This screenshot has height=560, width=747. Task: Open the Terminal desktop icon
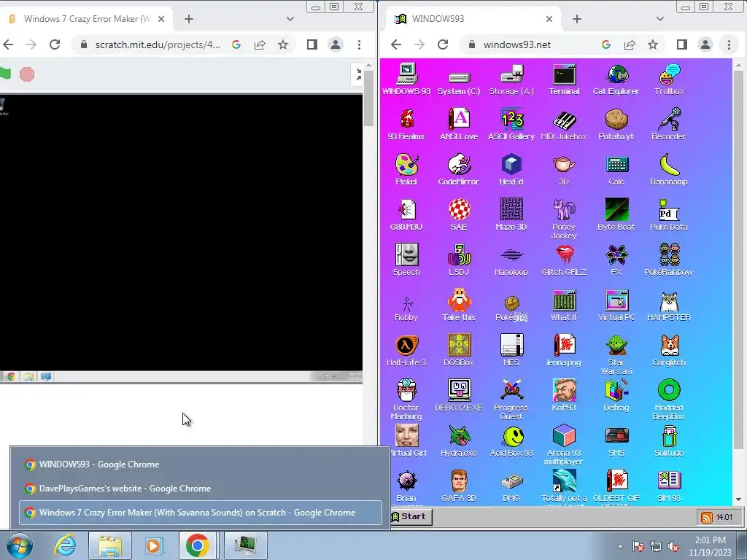(x=564, y=79)
